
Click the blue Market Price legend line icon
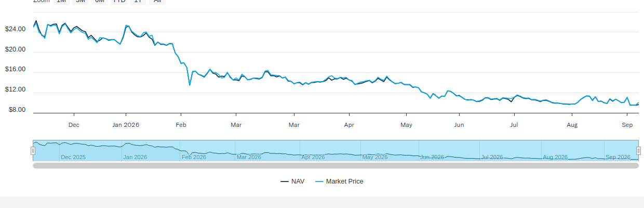tap(319, 181)
